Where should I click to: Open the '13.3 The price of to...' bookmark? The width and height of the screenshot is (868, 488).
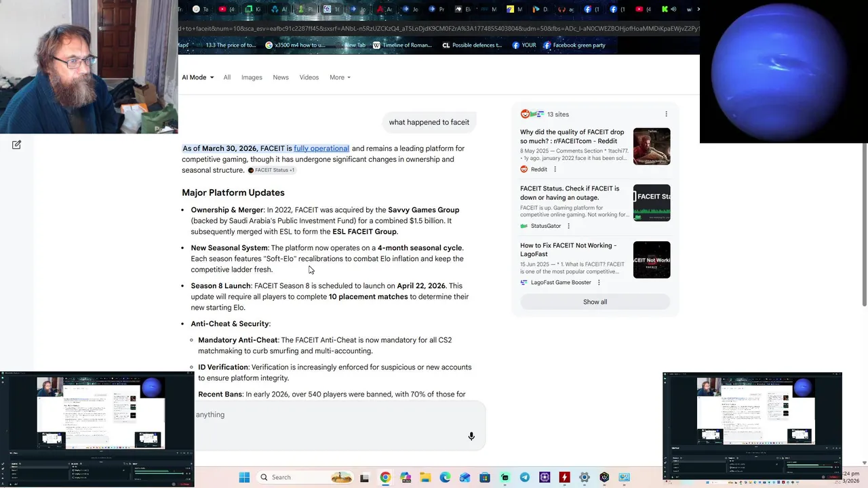(x=231, y=45)
